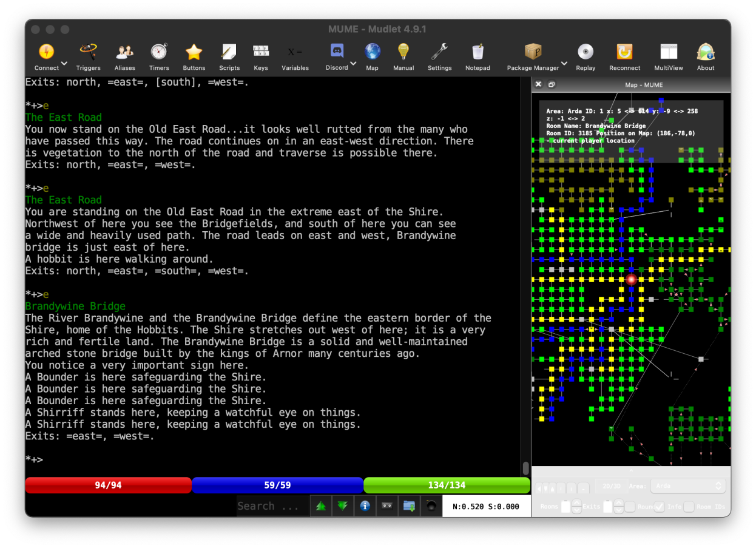
Task: Click 'A hobbit is here walking around.' line
Action: click(x=120, y=259)
